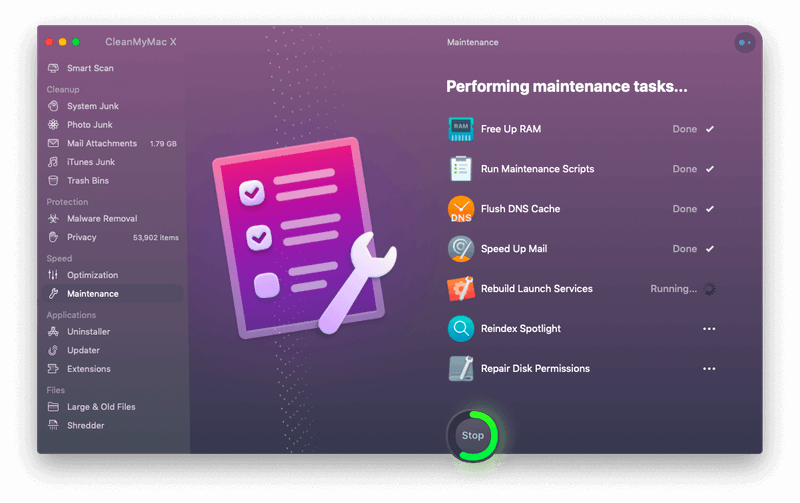This screenshot has width=800, height=503.
Task: Click the Malware Removal biohazard icon
Action: pyautogui.click(x=53, y=218)
